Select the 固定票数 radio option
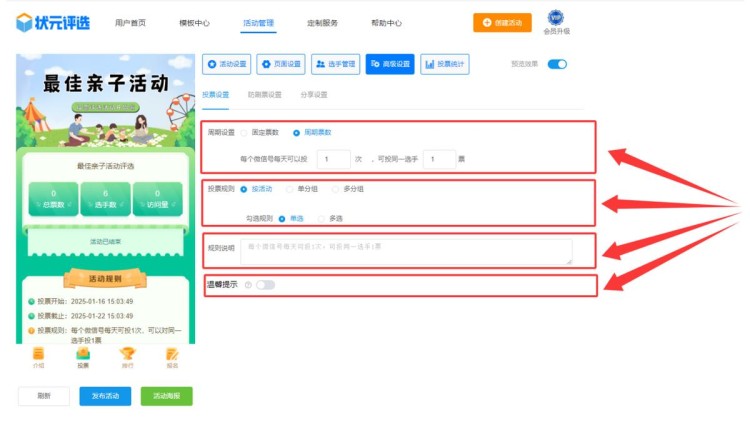Screen dimensions: 750x422 pyautogui.click(x=243, y=132)
